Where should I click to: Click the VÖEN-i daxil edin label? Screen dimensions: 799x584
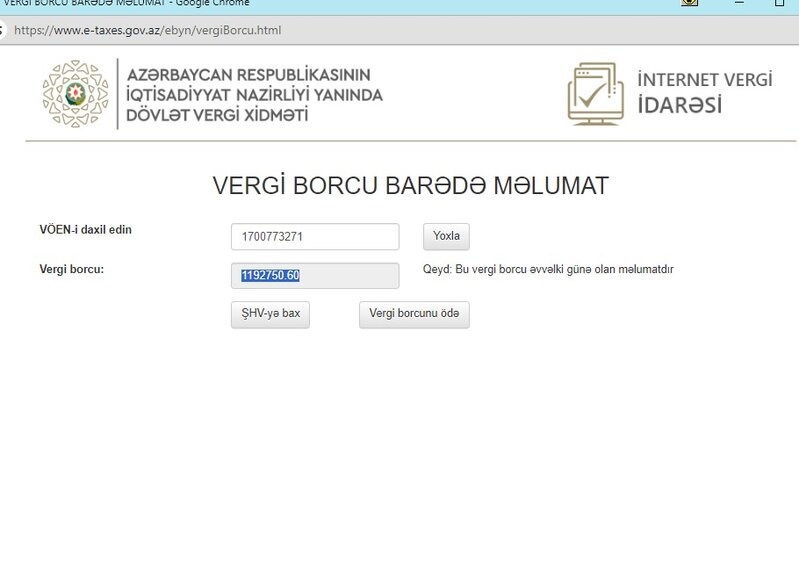pyautogui.click(x=86, y=230)
